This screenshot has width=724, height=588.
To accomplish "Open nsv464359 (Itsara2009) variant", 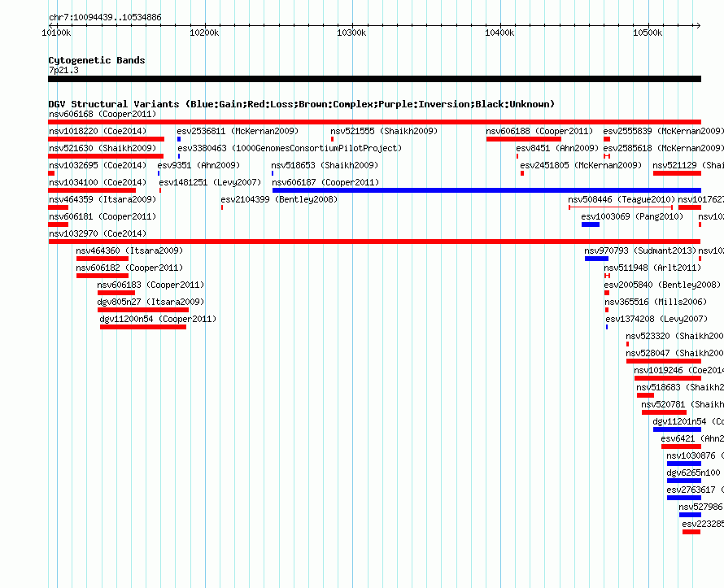I will pos(102,199).
